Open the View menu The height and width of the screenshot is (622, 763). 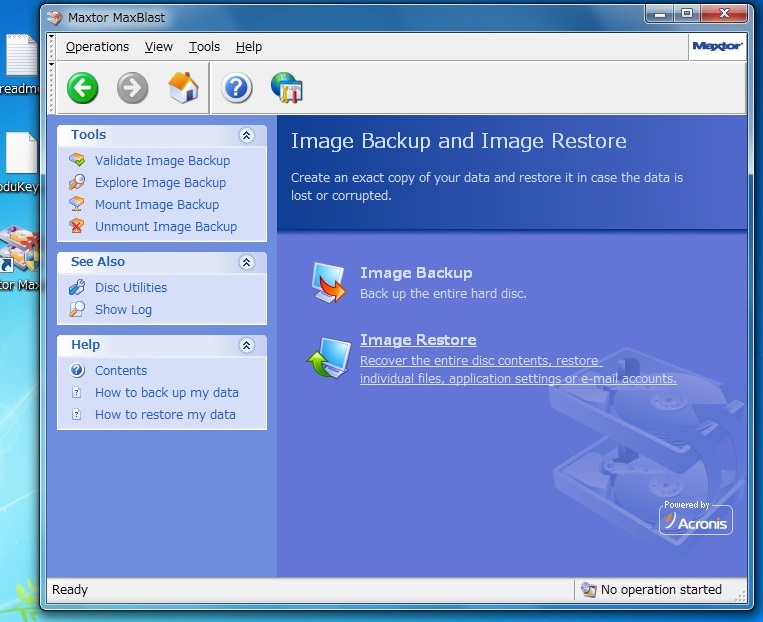(158, 47)
